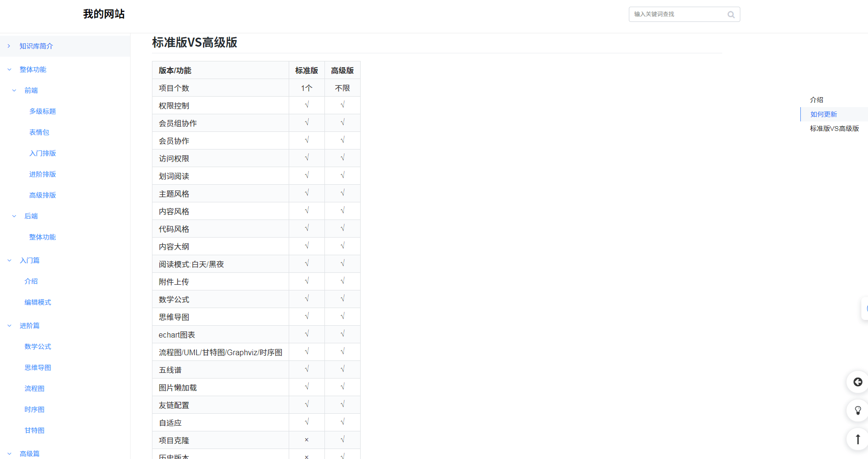Expand the 知识库简介 chevron

(9, 46)
